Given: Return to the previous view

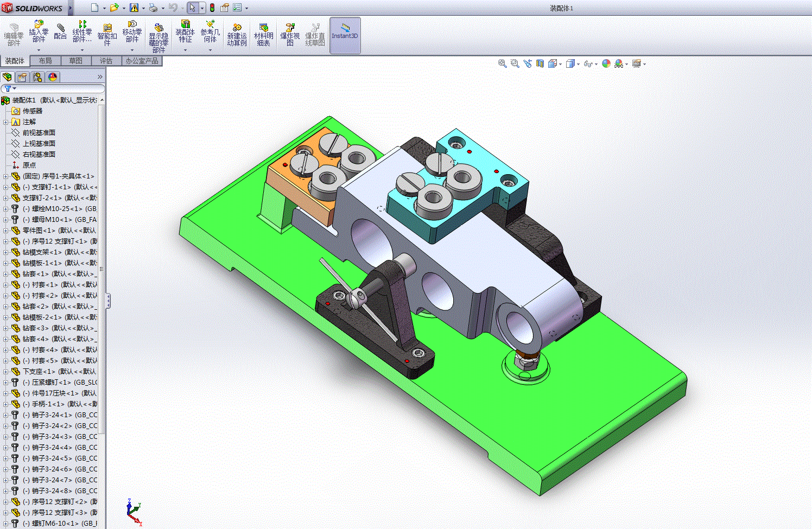Looking at the screenshot, I should [528, 63].
